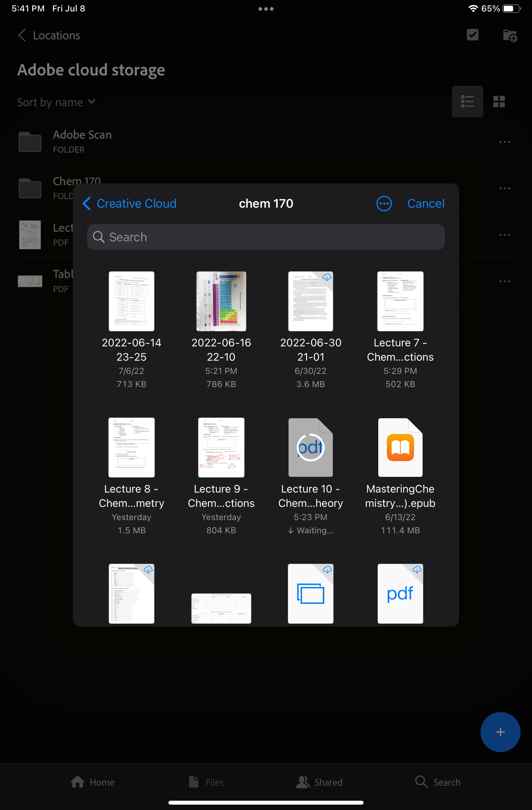
Task: Tap the downloading Lecture 10 pdf icon
Action: click(x=311, y=447)
